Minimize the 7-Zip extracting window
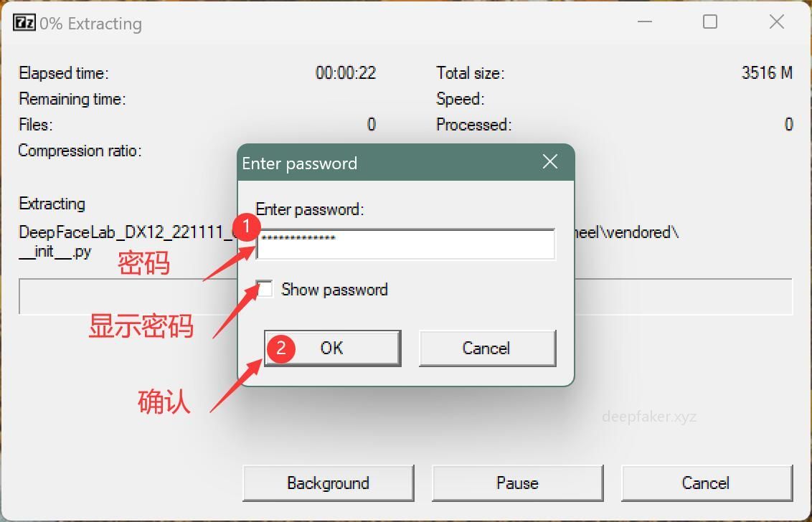The image size is (812, 522). tap(645, 22)
